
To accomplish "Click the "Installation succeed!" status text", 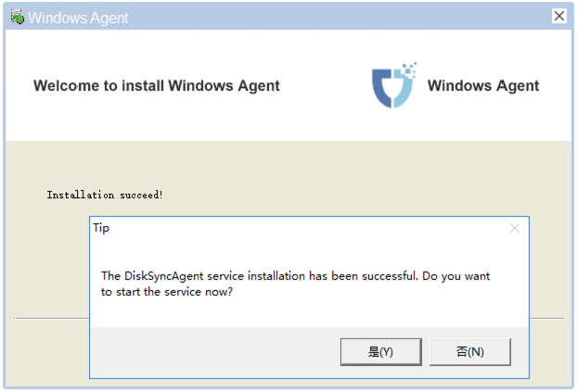I will pyautogui.click(x=105, y=195).
